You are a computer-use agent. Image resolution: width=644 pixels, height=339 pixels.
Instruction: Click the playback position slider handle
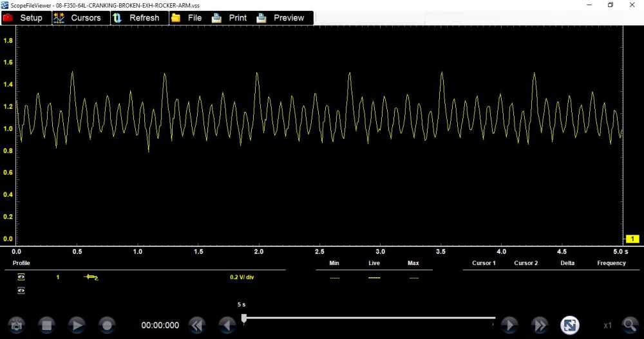[243, 318]
